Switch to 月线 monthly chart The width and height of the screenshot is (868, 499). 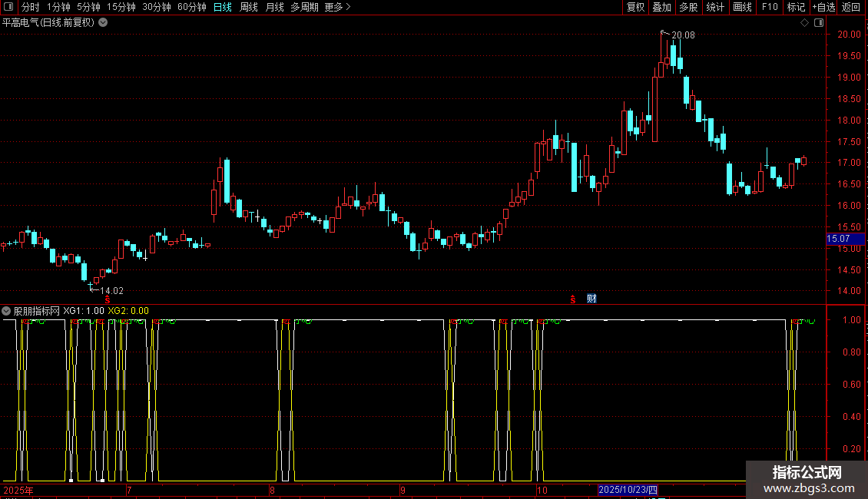pos(274,7)
